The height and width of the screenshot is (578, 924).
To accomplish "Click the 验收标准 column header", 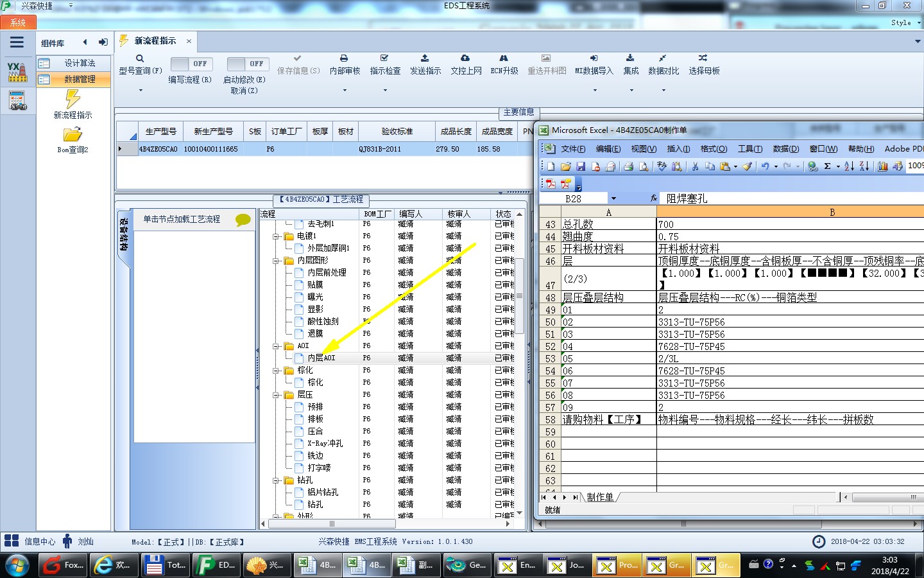I will pos(397,131).
